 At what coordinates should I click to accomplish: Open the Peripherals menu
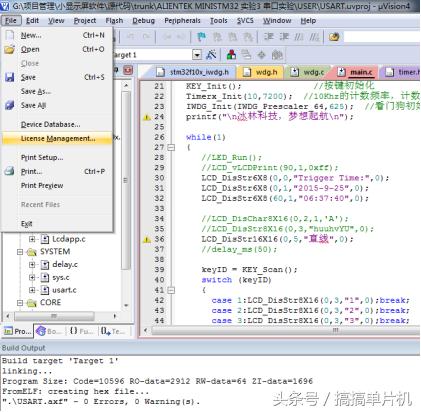(182, 21)
